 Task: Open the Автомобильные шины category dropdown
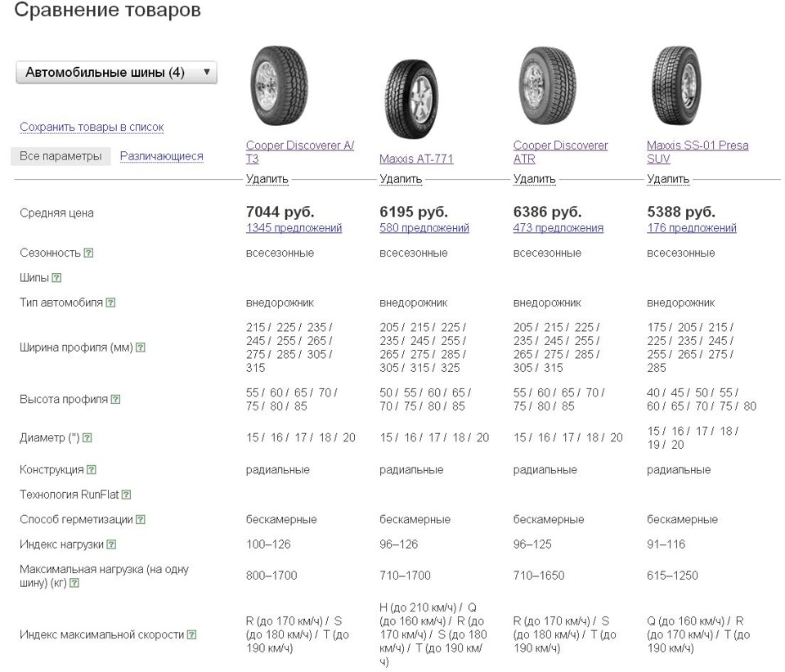tap(116, 73)
